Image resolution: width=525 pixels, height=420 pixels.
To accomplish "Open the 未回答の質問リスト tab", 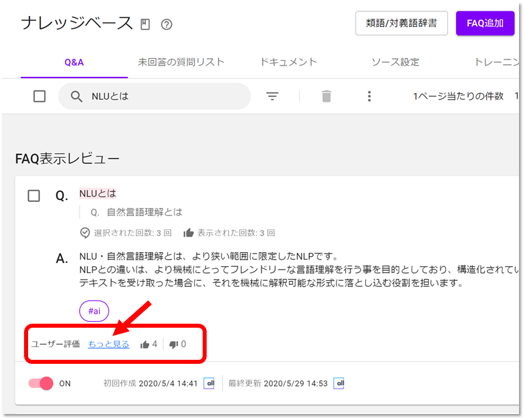I will pos(181,62).
